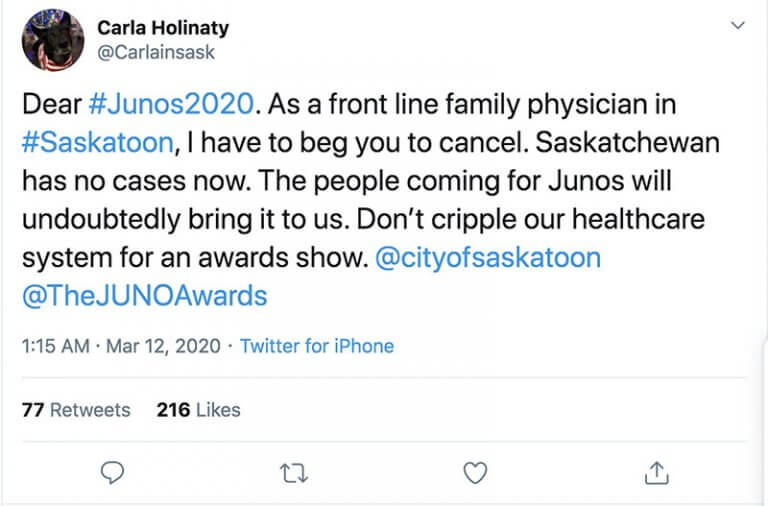768x506 pixels.
Task: View the 77 Retweets list
Action: click(76, 410)
